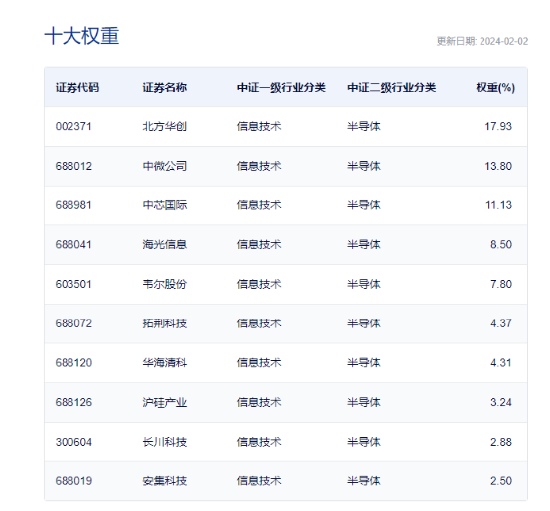Image resolution: width=550 pixels, height=511 pixels.
Task: Select the 长川科技 row name
Action: (x=165, y=442)
